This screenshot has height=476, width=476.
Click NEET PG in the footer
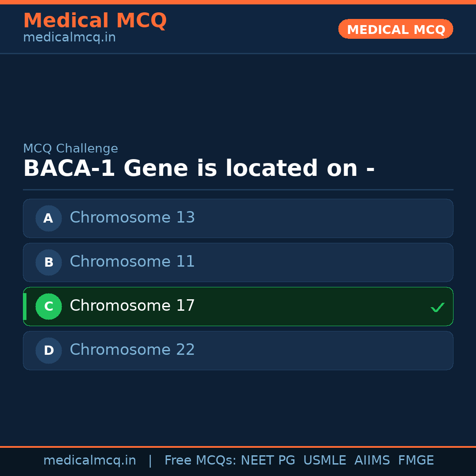pyautogui.click(x=268, y=461)
